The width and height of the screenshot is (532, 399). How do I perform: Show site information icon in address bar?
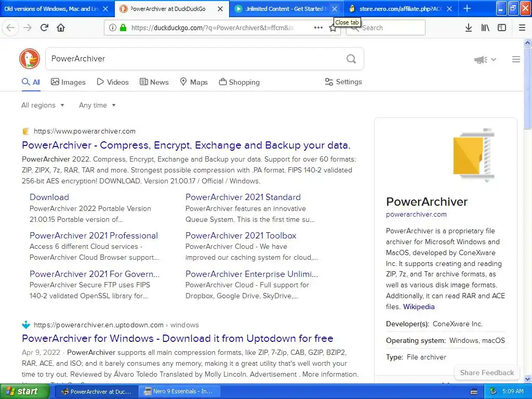click(x=113, y=28)
